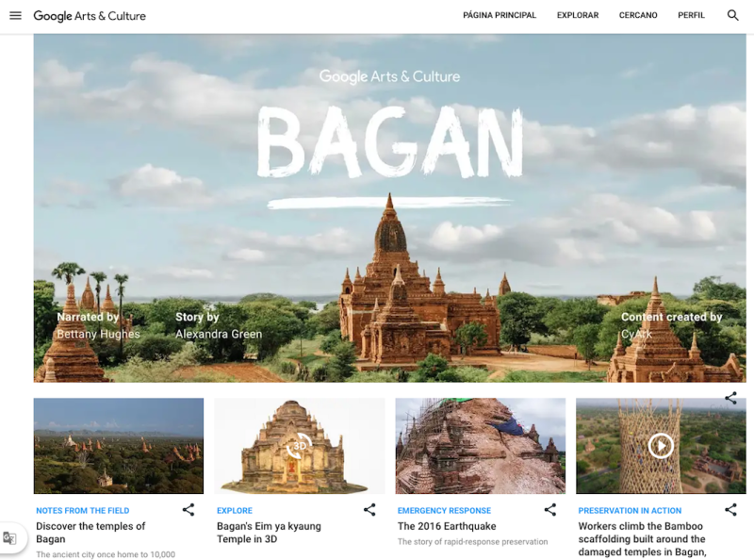The width and height of the screenshot is (754, 560).
Task: Play the bamboo scaffolding video
Action: click(661, 446)
